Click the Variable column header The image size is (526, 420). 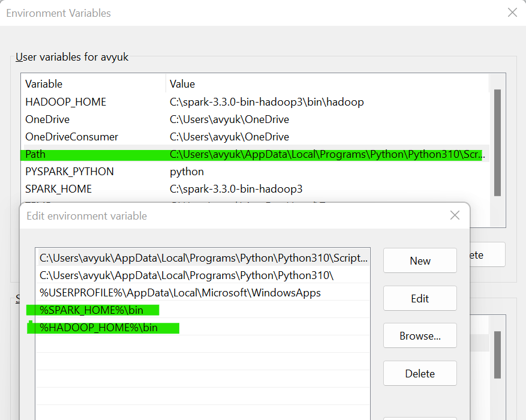[x=94, y=84]
